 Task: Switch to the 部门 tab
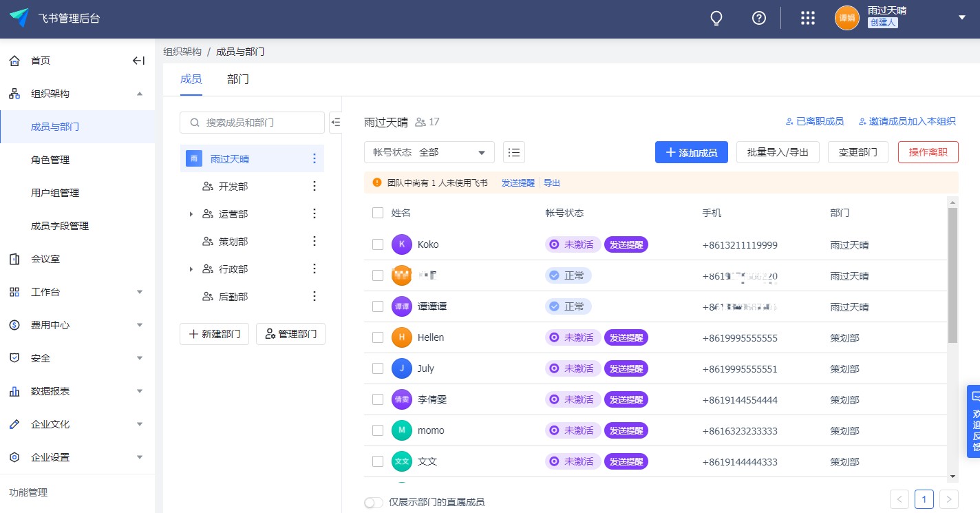[238, 79]
